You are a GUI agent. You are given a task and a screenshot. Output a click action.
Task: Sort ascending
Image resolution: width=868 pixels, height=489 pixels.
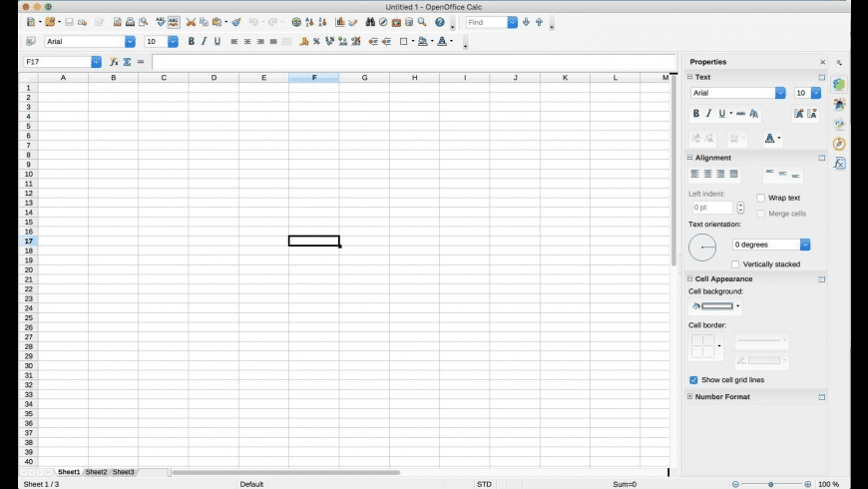click(309, 22)
